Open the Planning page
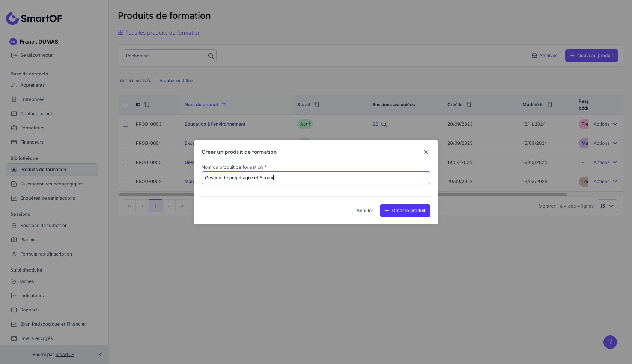The width and height of the screenshot is (632, 364). 25,240
